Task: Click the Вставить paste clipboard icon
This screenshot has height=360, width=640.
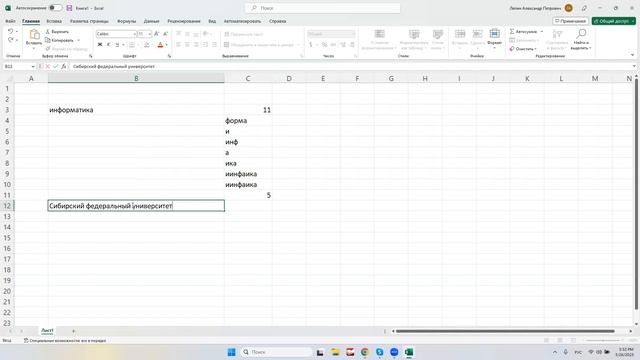Action: [34, 34]
